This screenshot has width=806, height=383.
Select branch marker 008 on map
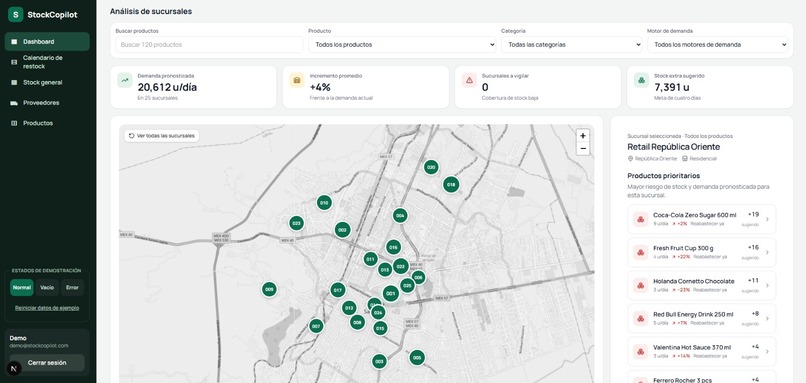pyautogui.click(x=357, y=322)
